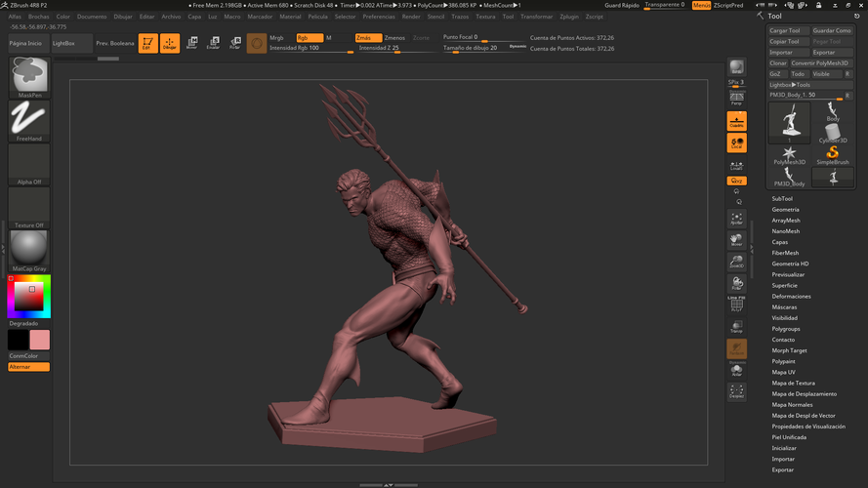Toggle the XYZ rotation mode button

coord(737,181)
